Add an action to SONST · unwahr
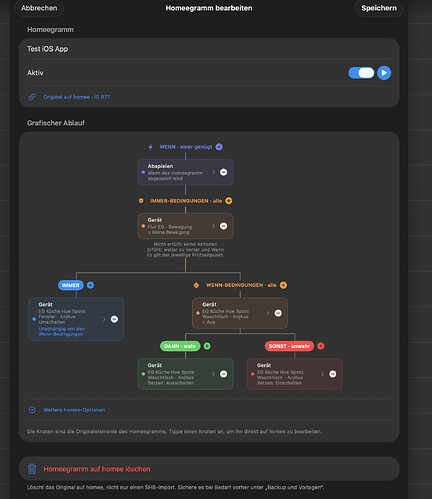The height and width of the screenshot is (499, 432). click(x=321, y=346)
